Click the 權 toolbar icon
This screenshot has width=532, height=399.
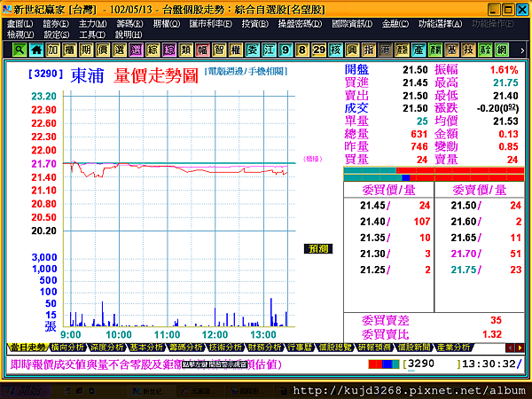click(x=236, y=50)
